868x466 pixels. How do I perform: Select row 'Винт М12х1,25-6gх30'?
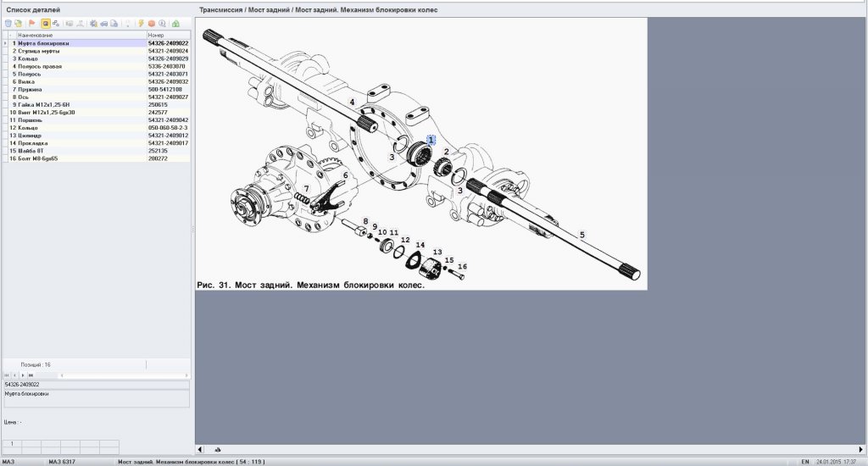tap(97, 113)
